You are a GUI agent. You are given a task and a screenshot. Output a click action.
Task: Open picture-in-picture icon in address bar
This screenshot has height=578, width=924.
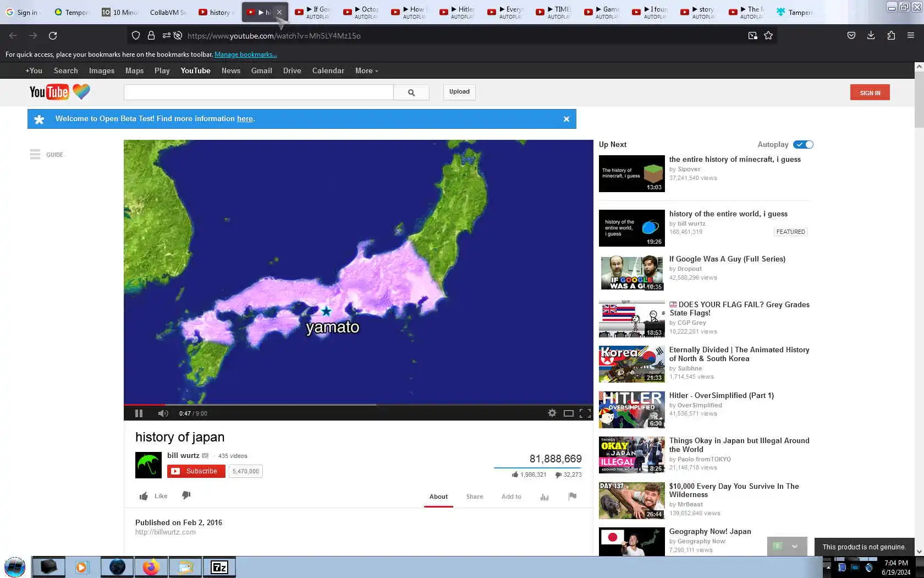[752, 36]
